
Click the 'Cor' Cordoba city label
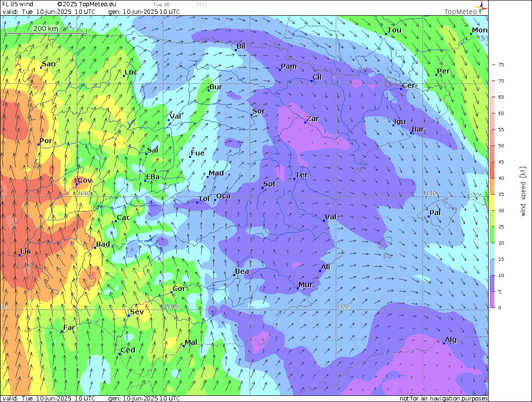pos(179,289)
